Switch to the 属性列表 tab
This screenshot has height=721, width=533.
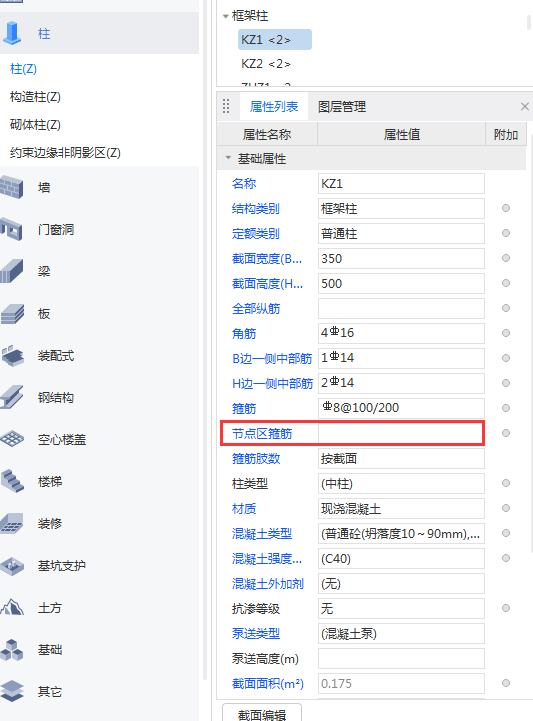274,107
